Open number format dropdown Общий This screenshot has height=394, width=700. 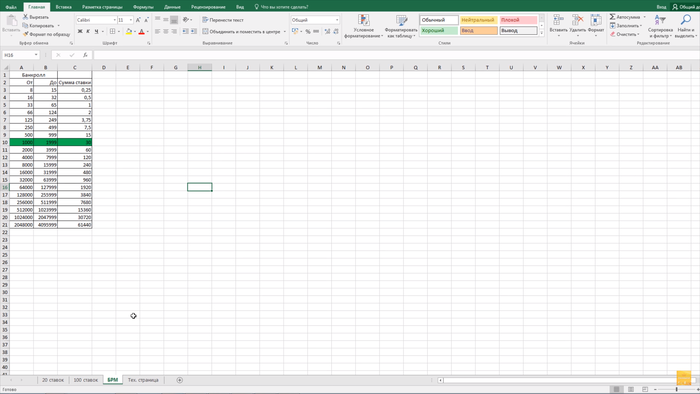pyautogui.click(x=337, y=20)
